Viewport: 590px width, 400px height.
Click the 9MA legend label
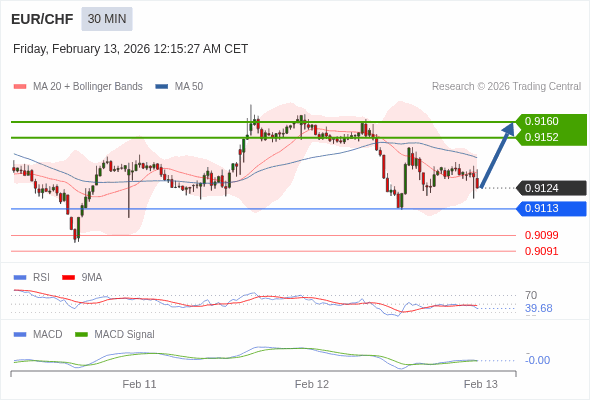point(92,278)
